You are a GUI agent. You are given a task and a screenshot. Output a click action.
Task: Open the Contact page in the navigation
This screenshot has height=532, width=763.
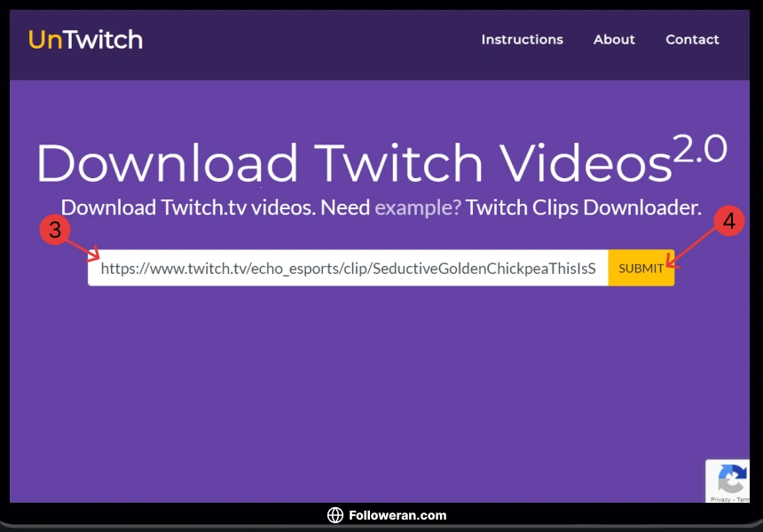692,40
